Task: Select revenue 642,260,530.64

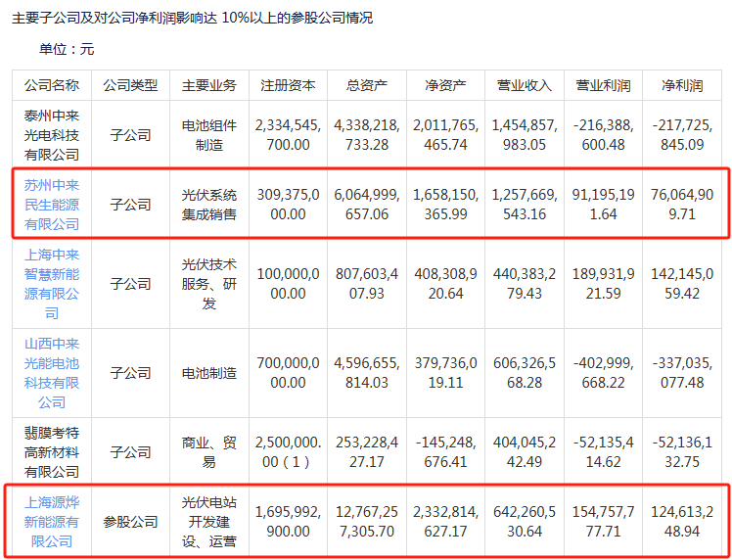Action: pos(525,522)
